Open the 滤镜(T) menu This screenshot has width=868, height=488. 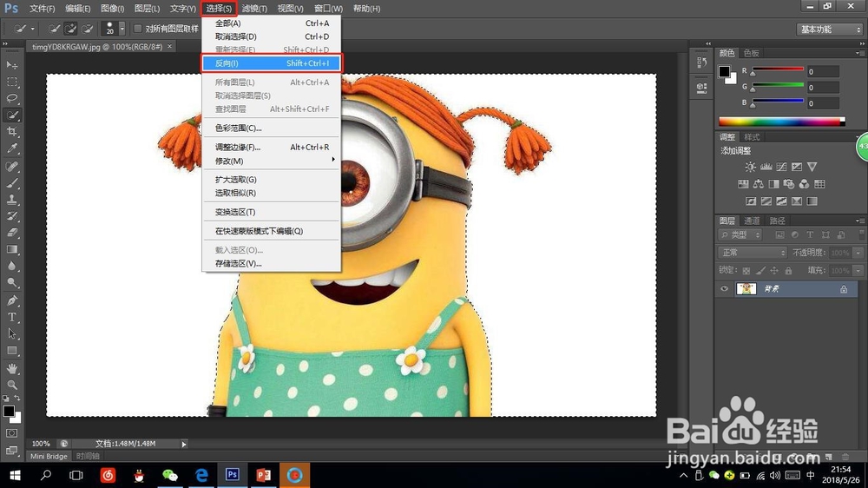click(x=254, y=9)
